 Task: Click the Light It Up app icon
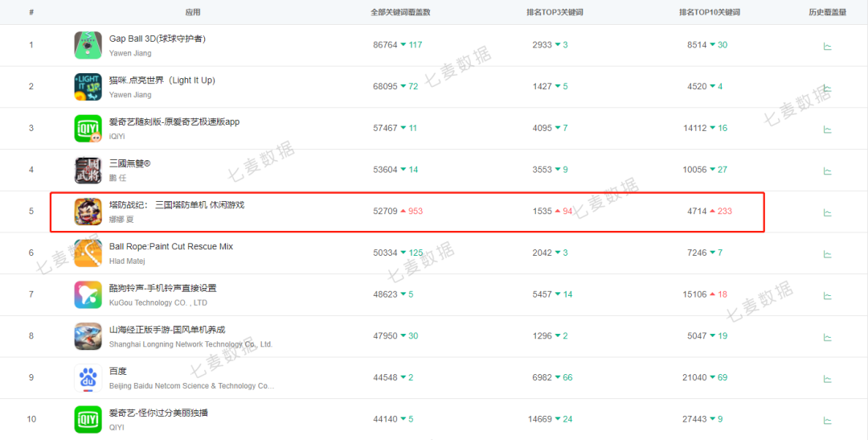coord(88,86)
